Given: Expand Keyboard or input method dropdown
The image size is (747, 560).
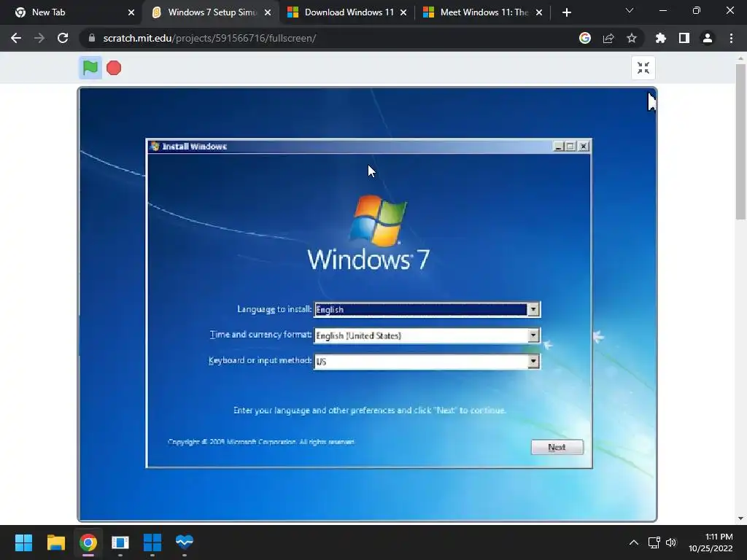Looking at the screenshot, I should pyautogui.click(x=533, y=362).
